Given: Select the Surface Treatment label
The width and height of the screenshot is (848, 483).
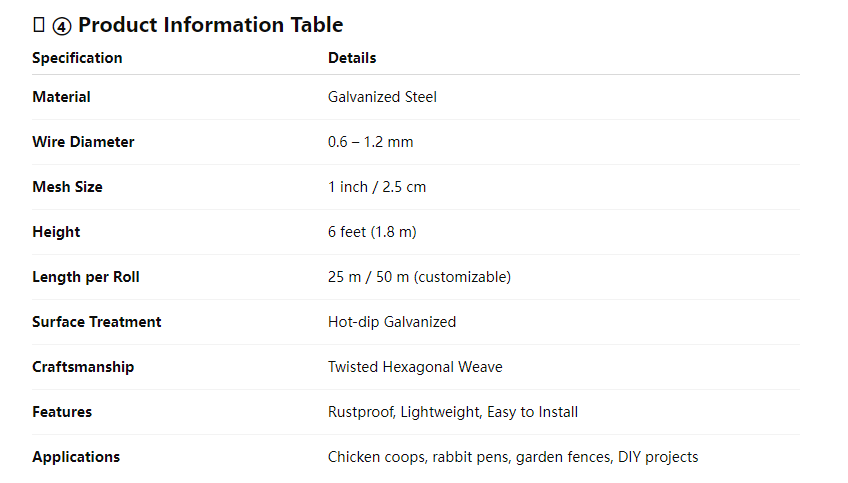Looking at the screenshot, I should (97, 322).
